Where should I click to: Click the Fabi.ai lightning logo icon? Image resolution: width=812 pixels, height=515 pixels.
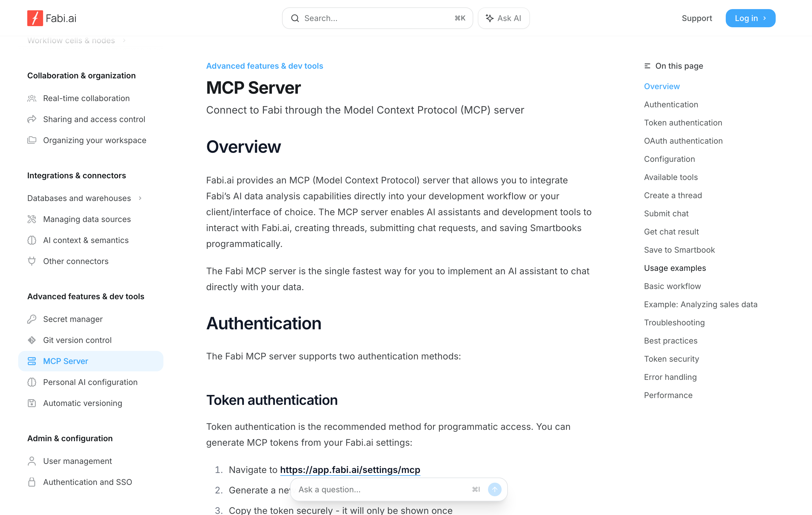click(x=35, y=18)
